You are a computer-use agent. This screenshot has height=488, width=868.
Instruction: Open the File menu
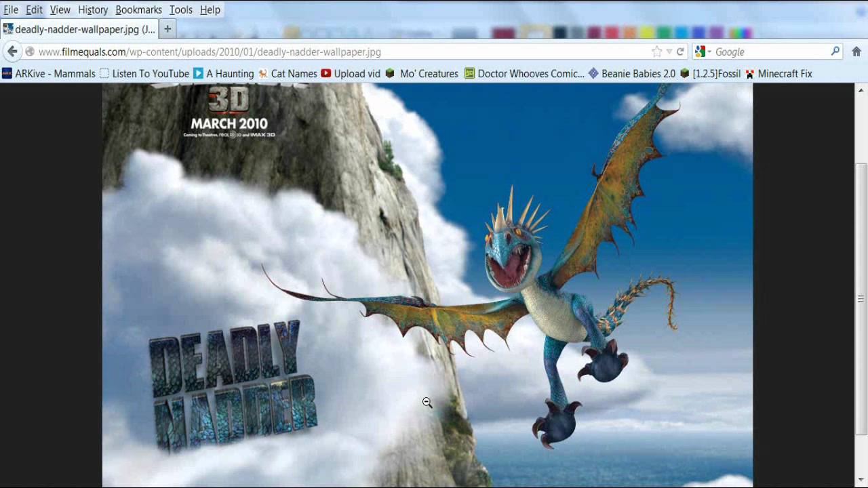(x=11, y=10)
